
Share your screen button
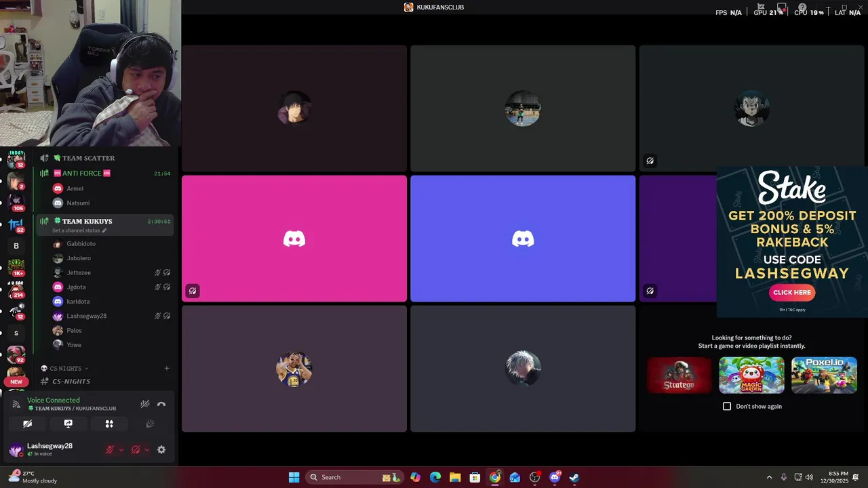68,424
